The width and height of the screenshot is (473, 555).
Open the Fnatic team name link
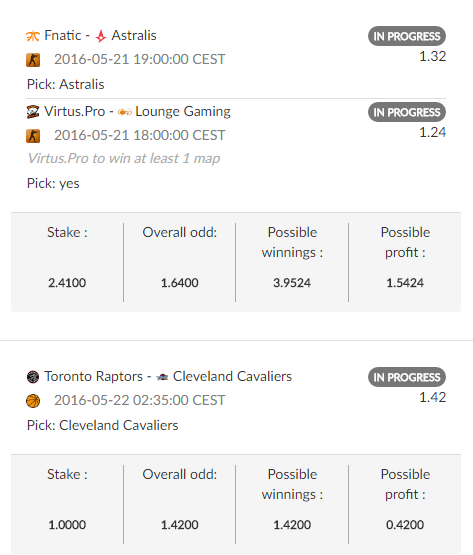(x=63, y=35)
